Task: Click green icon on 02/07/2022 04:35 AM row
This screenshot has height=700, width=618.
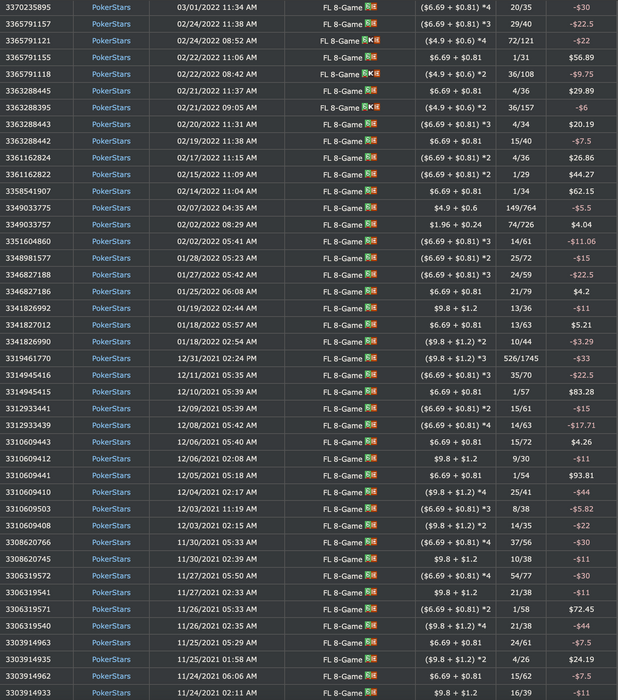Action: point(368,208)
